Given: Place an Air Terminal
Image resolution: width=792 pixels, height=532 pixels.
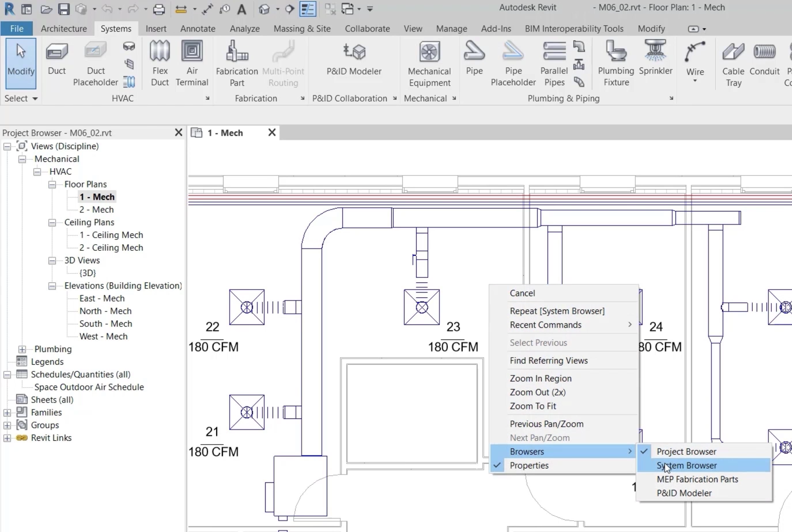Looking at the screenshot, I should (x=192, y=64).
